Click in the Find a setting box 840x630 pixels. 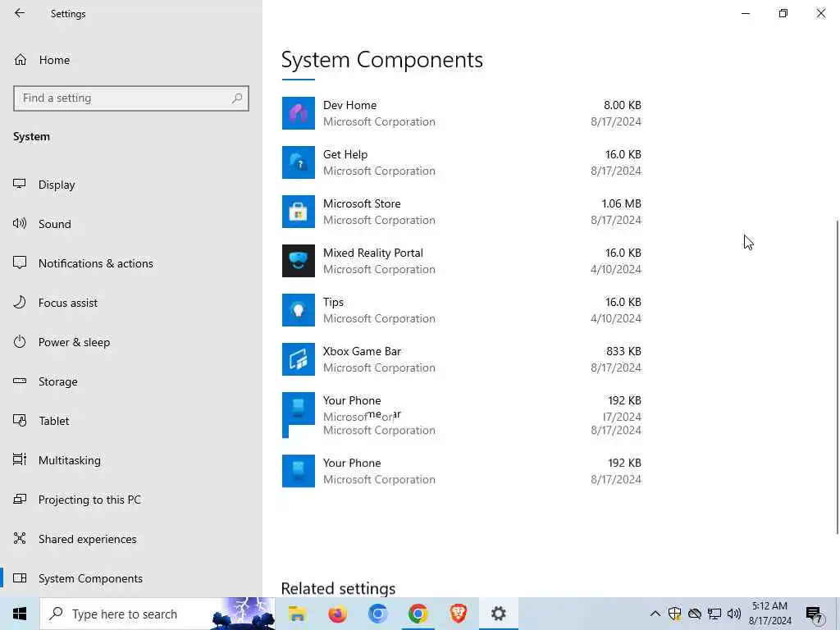click(131, 98)
